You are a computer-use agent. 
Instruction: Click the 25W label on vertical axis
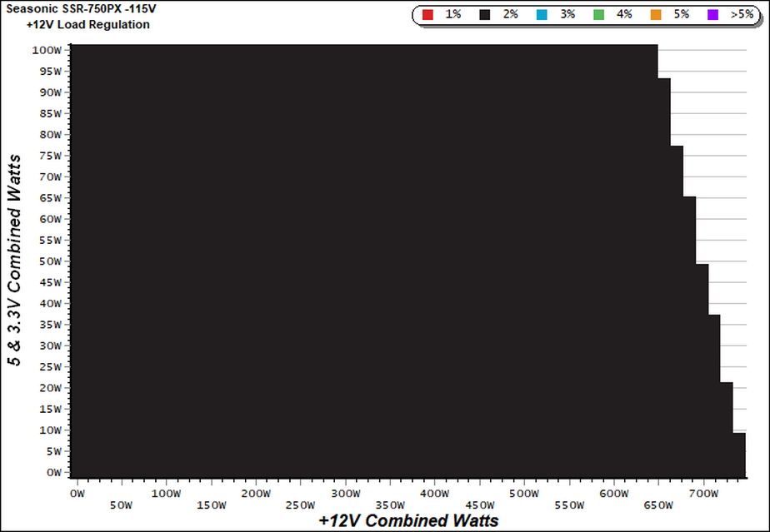click(x=51, y=366)
